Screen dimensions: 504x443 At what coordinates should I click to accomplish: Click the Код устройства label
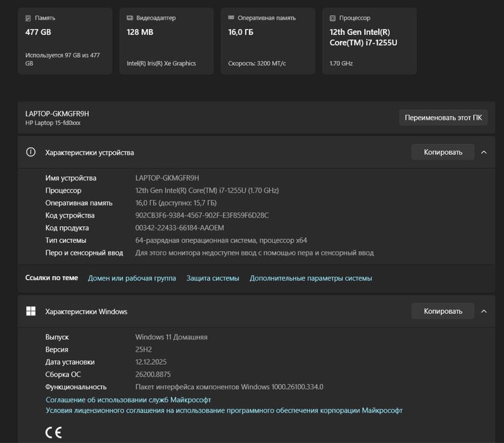coord(70,215)
